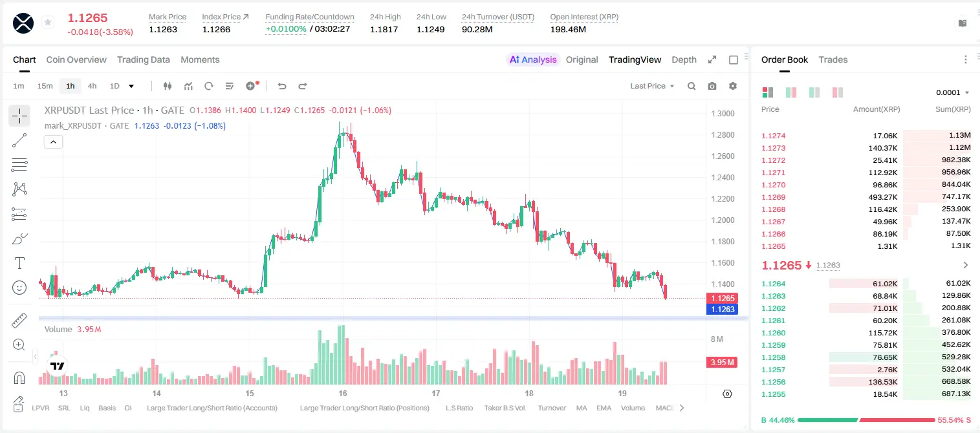The width and height of the screenshot is (980, 433).
Task: Click the AI Analysis button
Action: point(532,59)
